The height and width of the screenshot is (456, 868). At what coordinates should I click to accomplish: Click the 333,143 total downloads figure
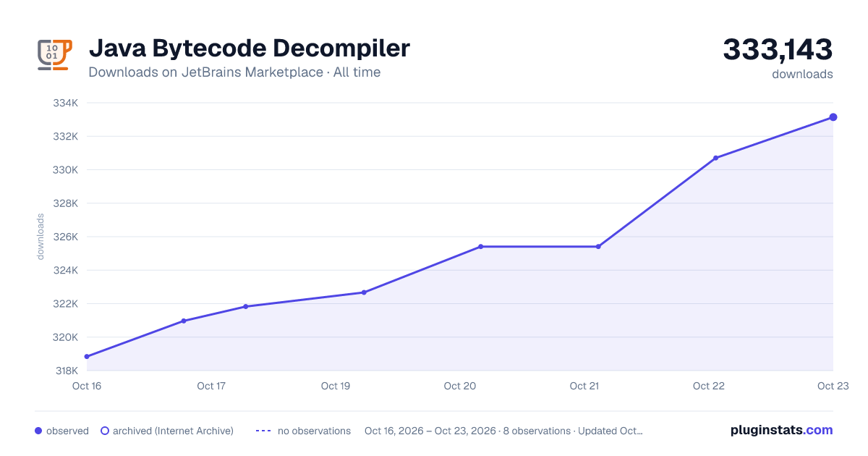pos(778,49)
